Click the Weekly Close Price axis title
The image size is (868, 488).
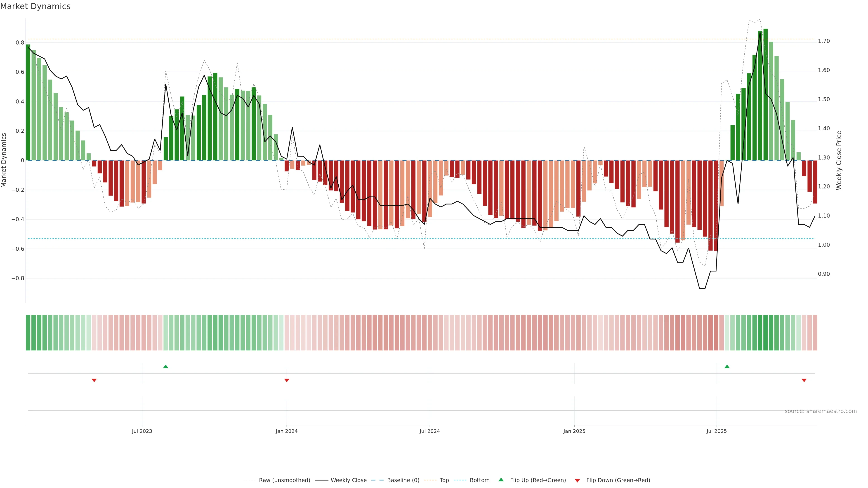pyautogui.click(x=839, y=160)
